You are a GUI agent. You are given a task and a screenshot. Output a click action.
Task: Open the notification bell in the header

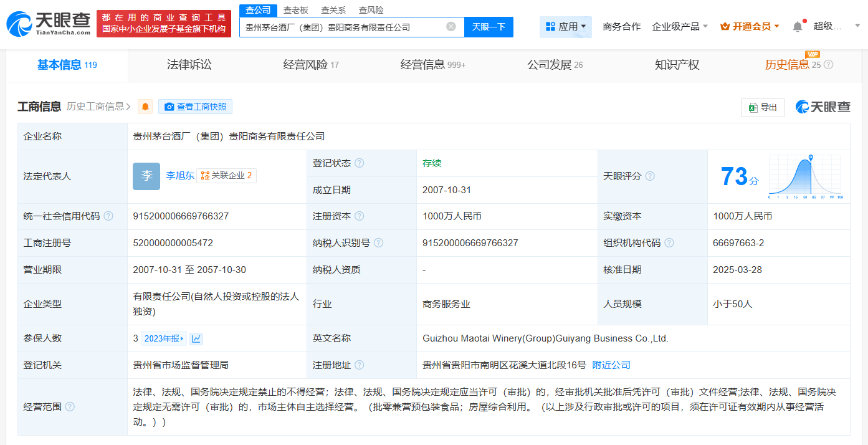pos(798,27)
